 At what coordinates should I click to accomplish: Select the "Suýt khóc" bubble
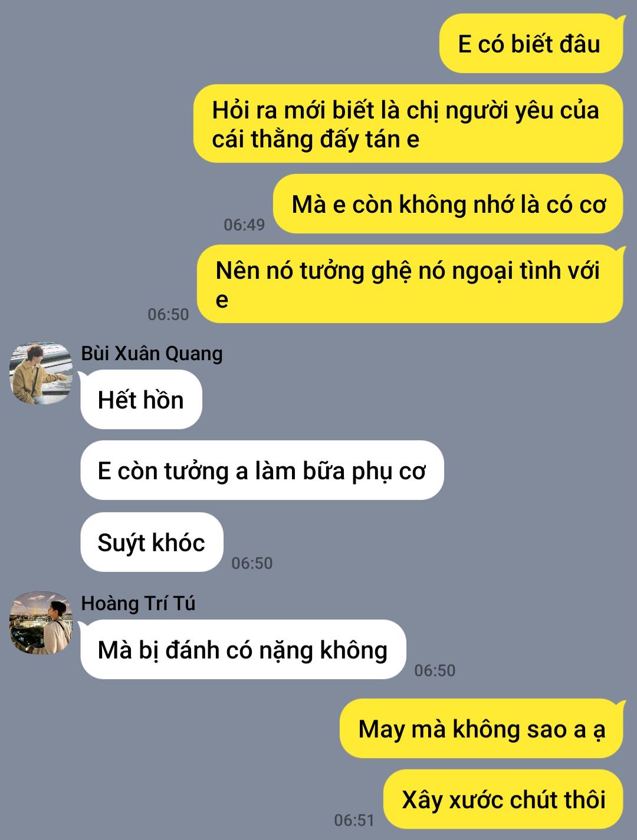pyautogui.click(x=152, y=542)
